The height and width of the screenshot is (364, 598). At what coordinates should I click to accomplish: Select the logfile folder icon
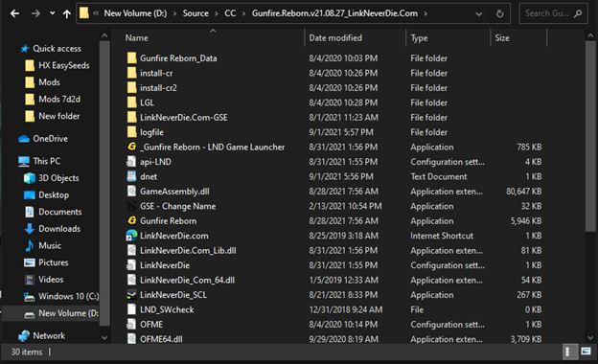tap(131, 132)
